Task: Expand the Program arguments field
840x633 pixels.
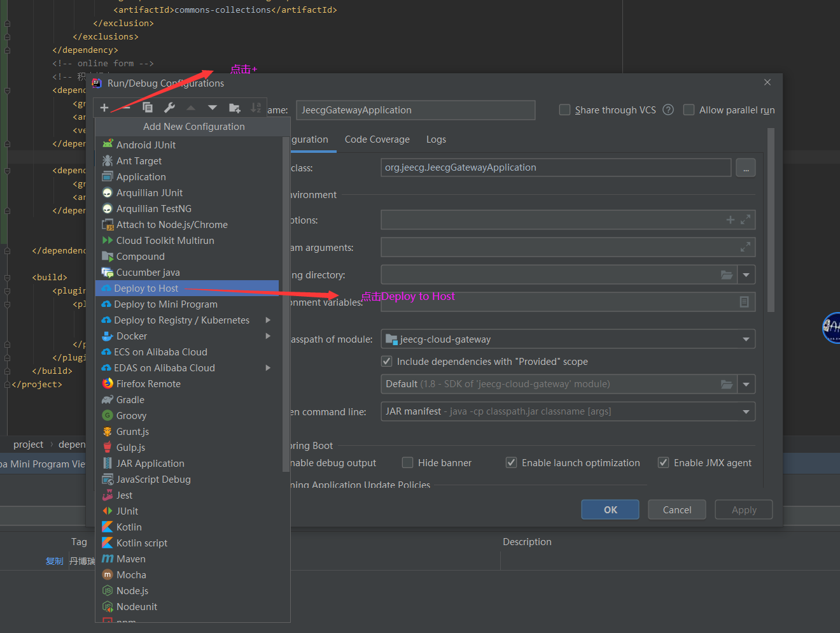Action: (745, 246)
